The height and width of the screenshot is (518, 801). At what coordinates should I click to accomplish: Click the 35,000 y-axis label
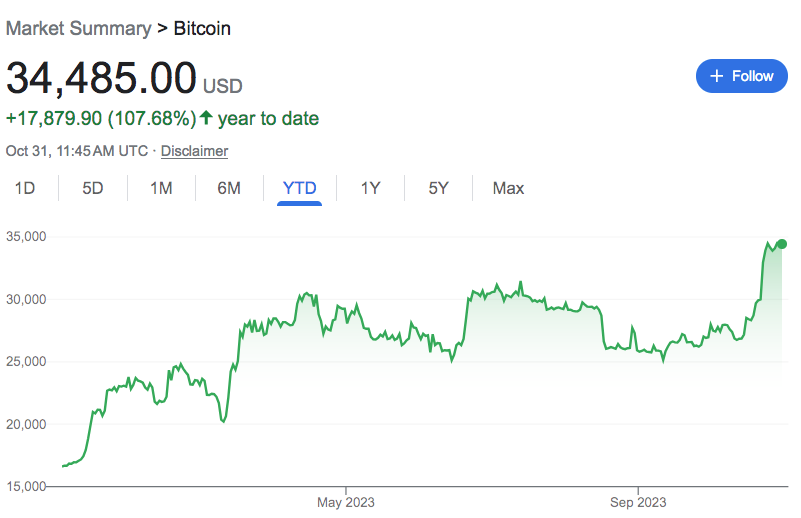[26, 237]
